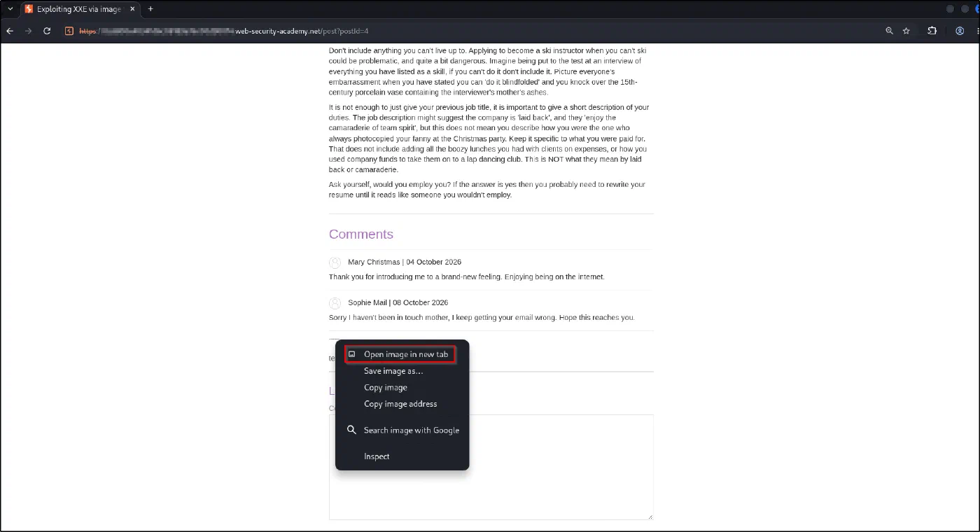Viewport: 980px width, 532px height.
Task: Click the image icon beside Open image in new tab
Action: 352,354
